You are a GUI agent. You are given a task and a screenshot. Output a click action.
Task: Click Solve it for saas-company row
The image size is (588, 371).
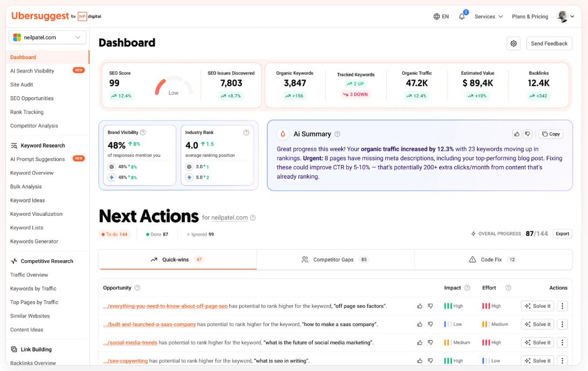pyautogui.click(x=537, y=324)
